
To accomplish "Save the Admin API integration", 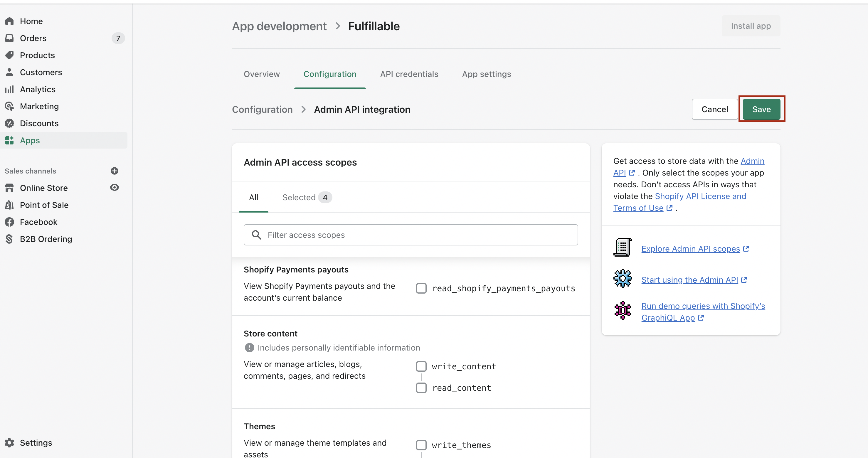I will pyautogui.click(x=761, y=109).
